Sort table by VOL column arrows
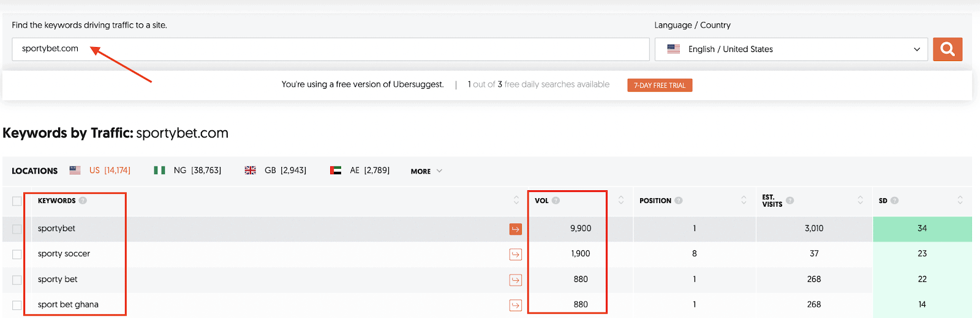Image resolution: width=980 pixels, height=318 pixels. click(620, 201)
